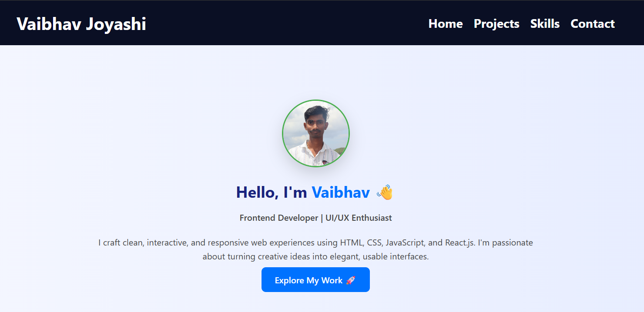The image size is (644, 312).
Task: Jump to Skills in the navigation
Action: [545, 23]
